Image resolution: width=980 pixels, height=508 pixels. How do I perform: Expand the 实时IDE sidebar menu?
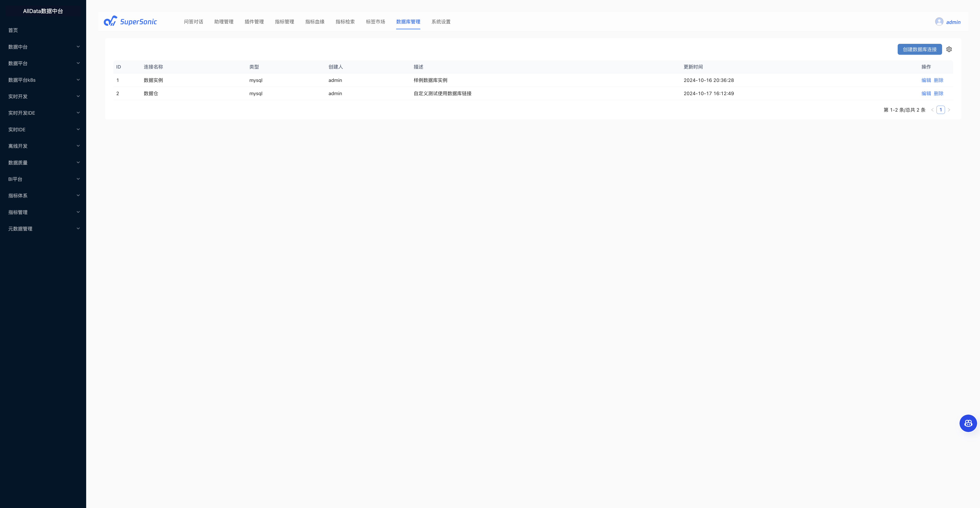[x=43, y=130]
